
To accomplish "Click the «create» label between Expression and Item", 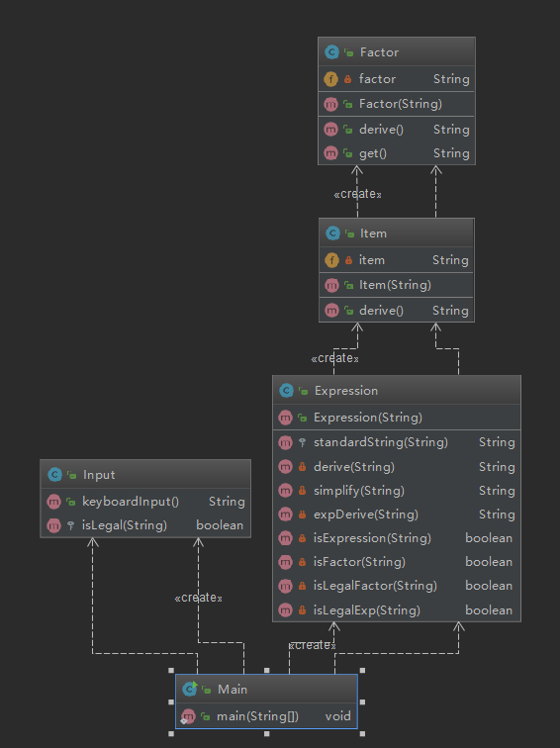I will coord(334,358).
